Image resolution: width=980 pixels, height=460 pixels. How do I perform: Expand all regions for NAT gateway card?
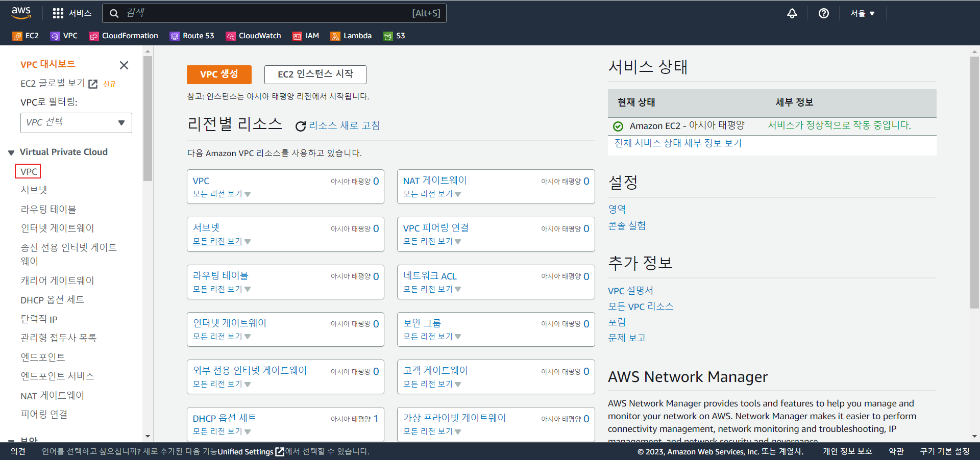tap(432, 194)
